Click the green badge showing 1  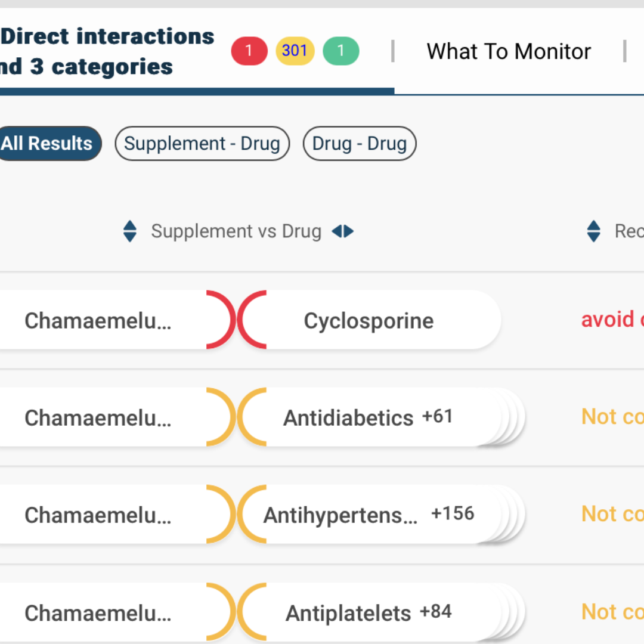(x=340, y=51)
